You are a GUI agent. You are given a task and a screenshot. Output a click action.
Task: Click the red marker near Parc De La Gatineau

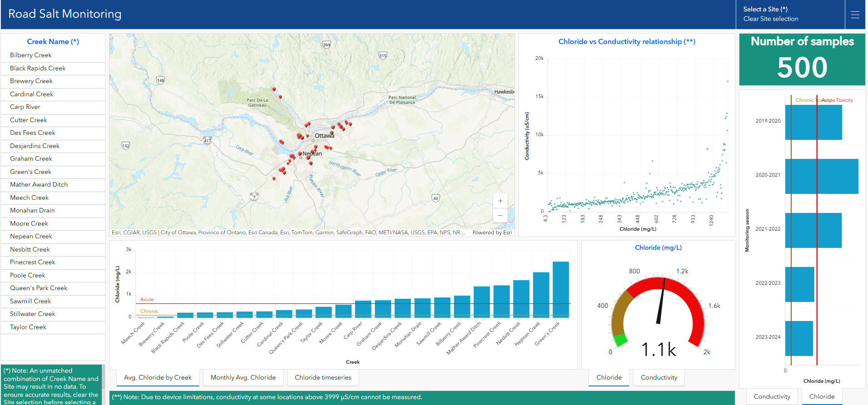(274, 89)
